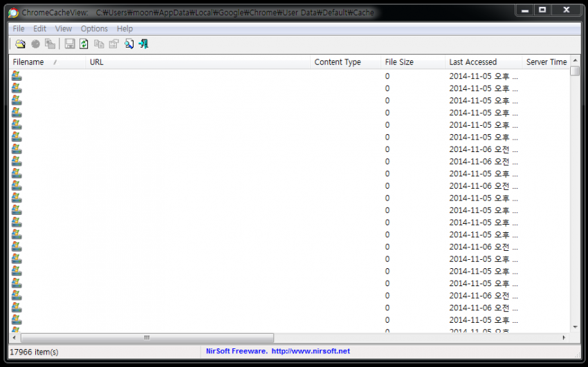This screenshot has width=588, height=367.
Task: Click the Find magnifier toolbar icon
Action: 129,44
